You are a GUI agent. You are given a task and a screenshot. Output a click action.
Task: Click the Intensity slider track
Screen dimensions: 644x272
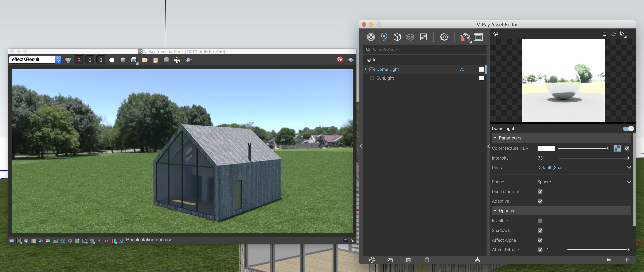click(x=594, y=158)
